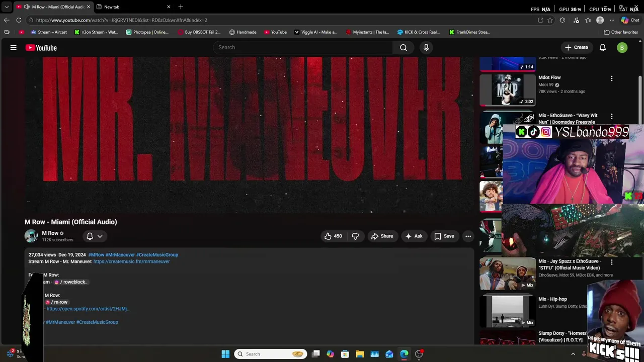Open the tab actions dropdown arrow
Image resolution: width=644 pixels, height=362 pixels.
(7, 7)
